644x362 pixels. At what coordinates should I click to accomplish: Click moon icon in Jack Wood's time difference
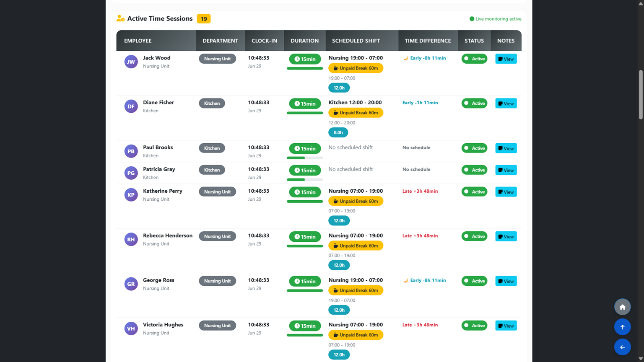[405, 58]
